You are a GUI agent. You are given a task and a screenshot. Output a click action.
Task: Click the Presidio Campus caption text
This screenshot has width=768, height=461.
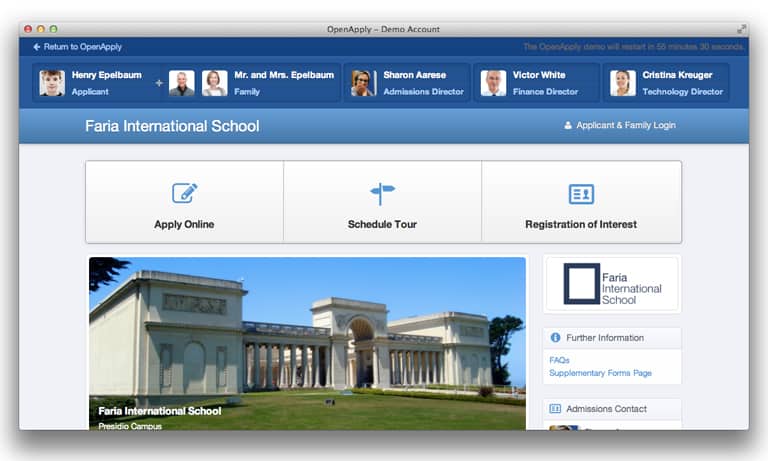click(130, 426)
